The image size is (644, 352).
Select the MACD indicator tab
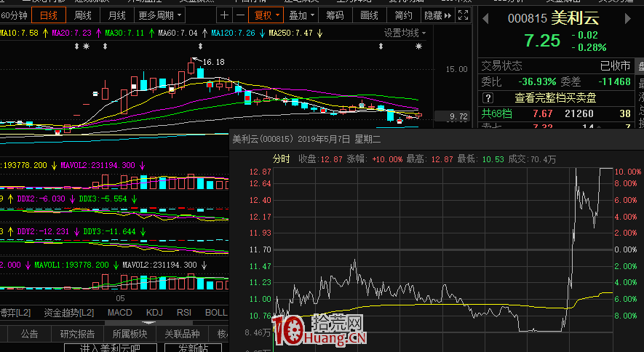[x=120, y=313]
